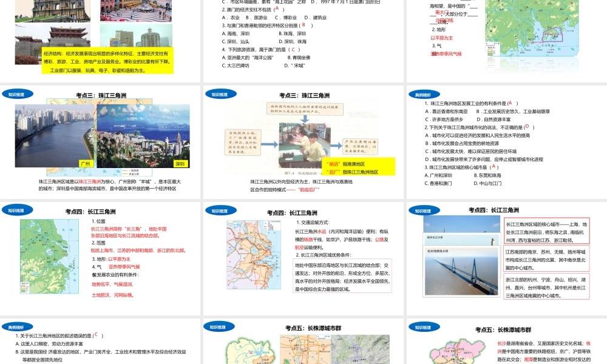Select red text 土地肥沃、河网纵横
Screen dimensions: 607x364
[113, 295]
